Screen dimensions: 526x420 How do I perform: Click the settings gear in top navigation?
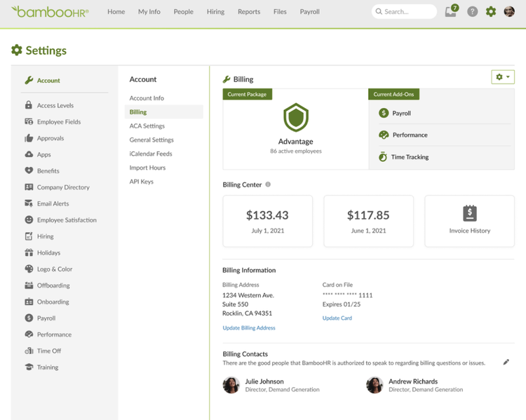pos(491,12)
